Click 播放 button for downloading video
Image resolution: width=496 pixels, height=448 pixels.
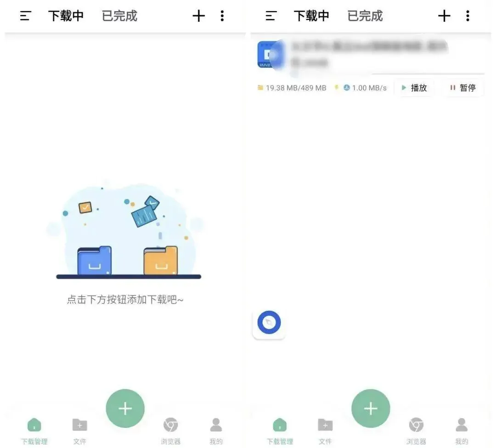tap(414, 88)
